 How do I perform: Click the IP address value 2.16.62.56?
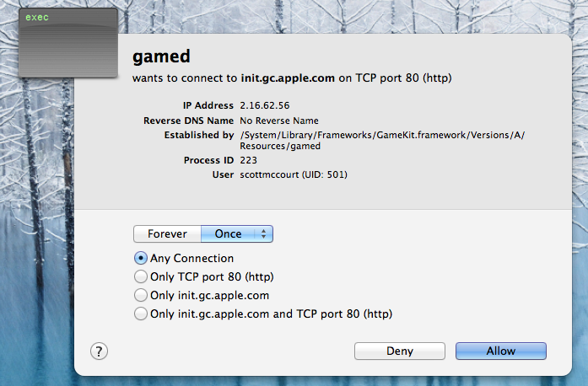point(265,105)
